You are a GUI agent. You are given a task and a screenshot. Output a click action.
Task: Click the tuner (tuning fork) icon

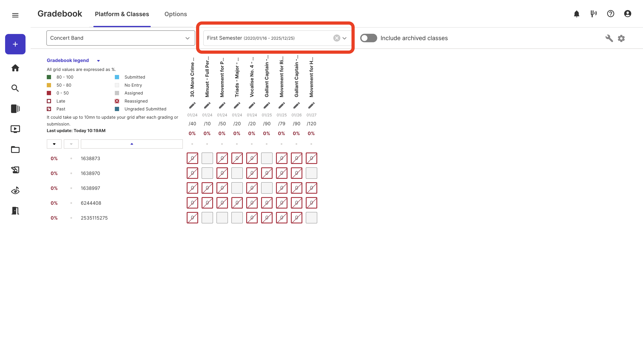pos(593,14)
